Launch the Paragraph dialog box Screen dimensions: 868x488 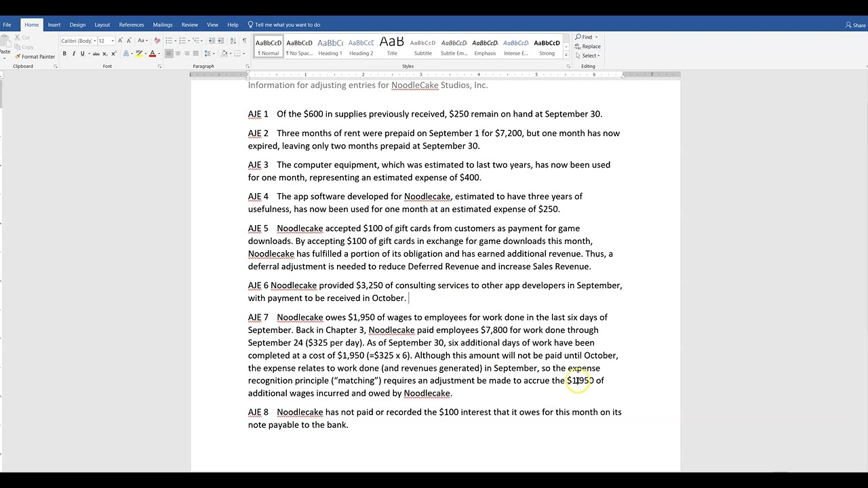coord(248,66)
